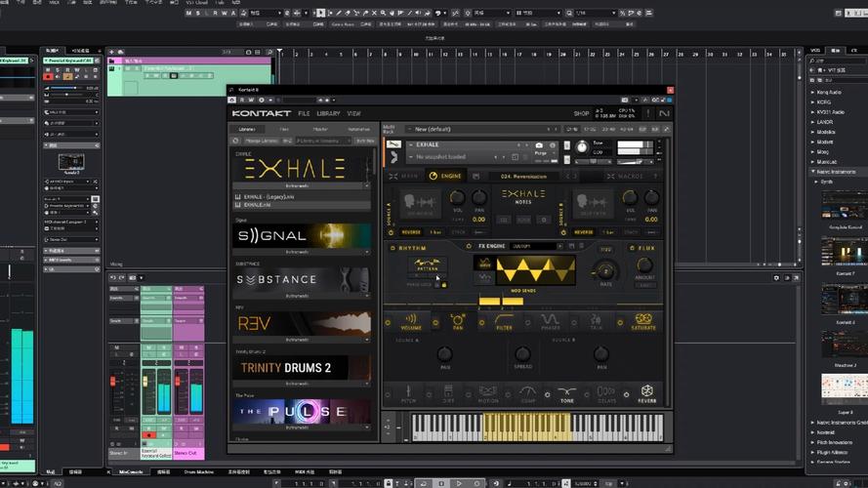Select the upper wave shape icon in FX Engine
Image resolution: width=868 pixels, height=488 pixels.
tap(484, 264)
